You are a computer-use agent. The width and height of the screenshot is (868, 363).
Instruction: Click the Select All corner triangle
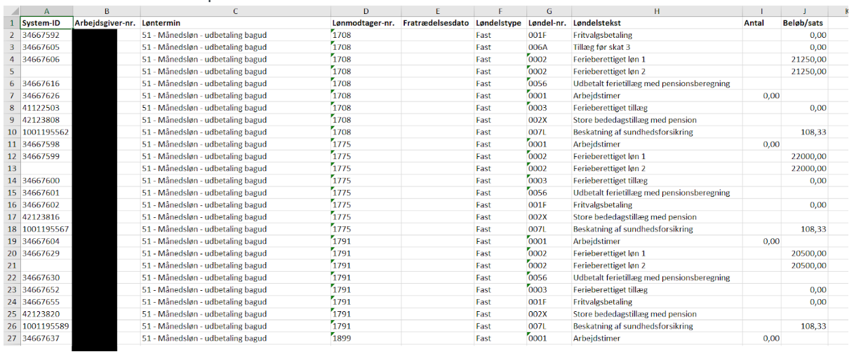pyautogui.click(x=11, y=11)
